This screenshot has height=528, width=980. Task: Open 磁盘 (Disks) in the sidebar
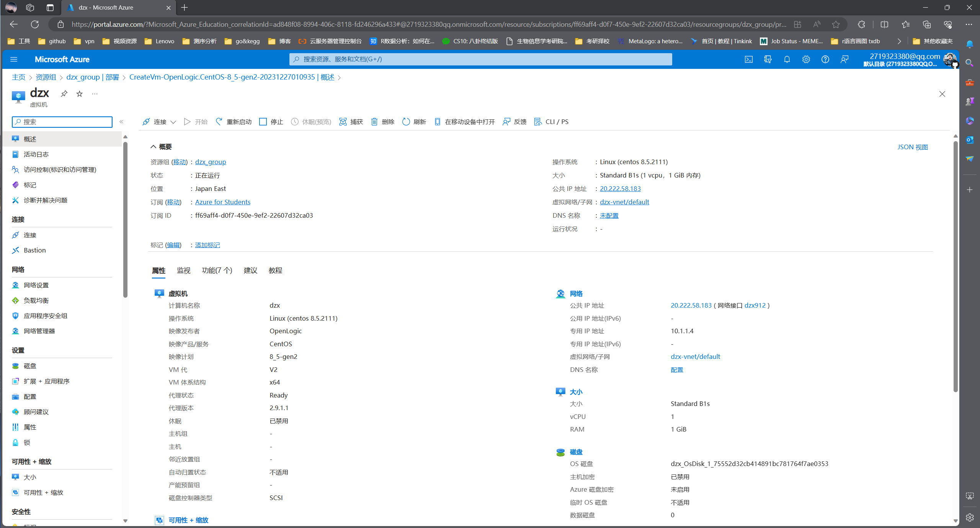point(30,366)
